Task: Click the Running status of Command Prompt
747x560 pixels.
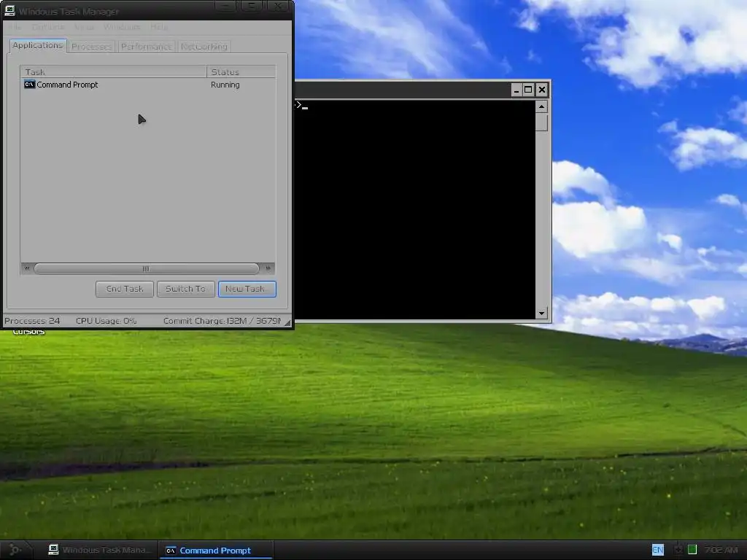Action: tap(225, 85)
